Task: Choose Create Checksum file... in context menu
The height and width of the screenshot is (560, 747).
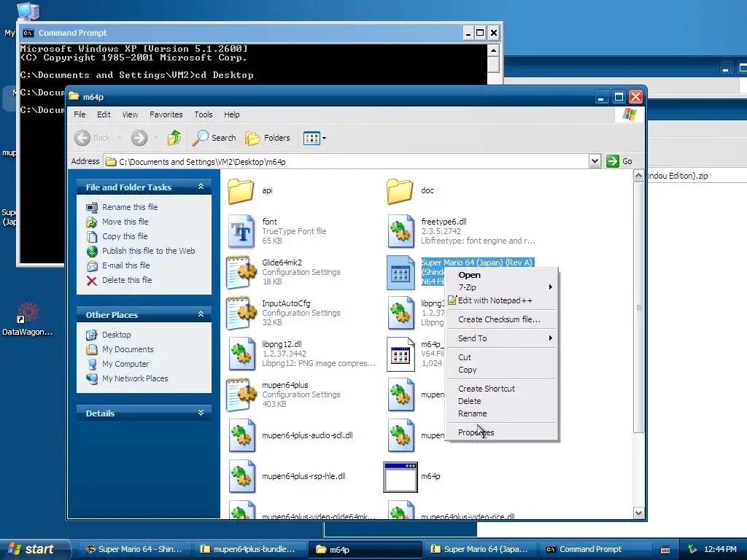Action: coord(502,319)
